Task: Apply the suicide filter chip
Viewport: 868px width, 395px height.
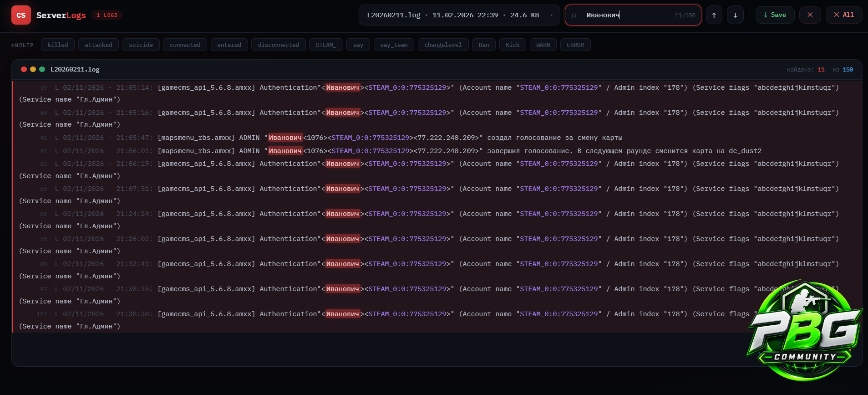Action: tap(141, 45)
